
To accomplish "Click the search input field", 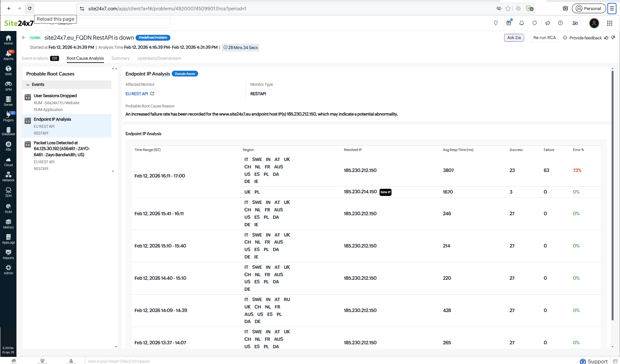I will tap(109, 23).
